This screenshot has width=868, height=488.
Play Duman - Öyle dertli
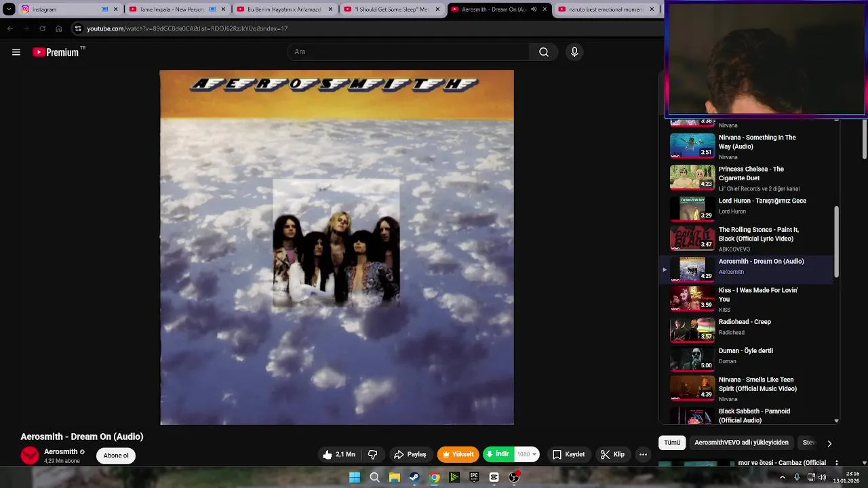pos(746,359)
